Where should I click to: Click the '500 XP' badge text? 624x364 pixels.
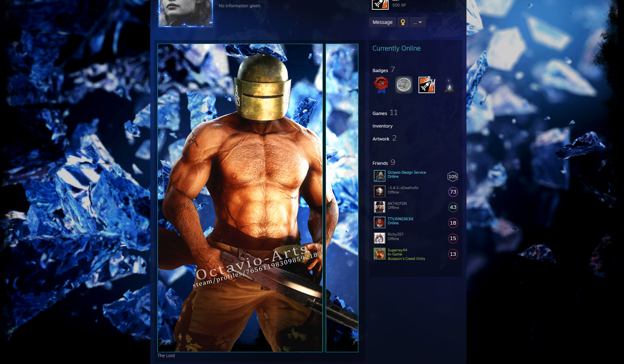(399, 5)
